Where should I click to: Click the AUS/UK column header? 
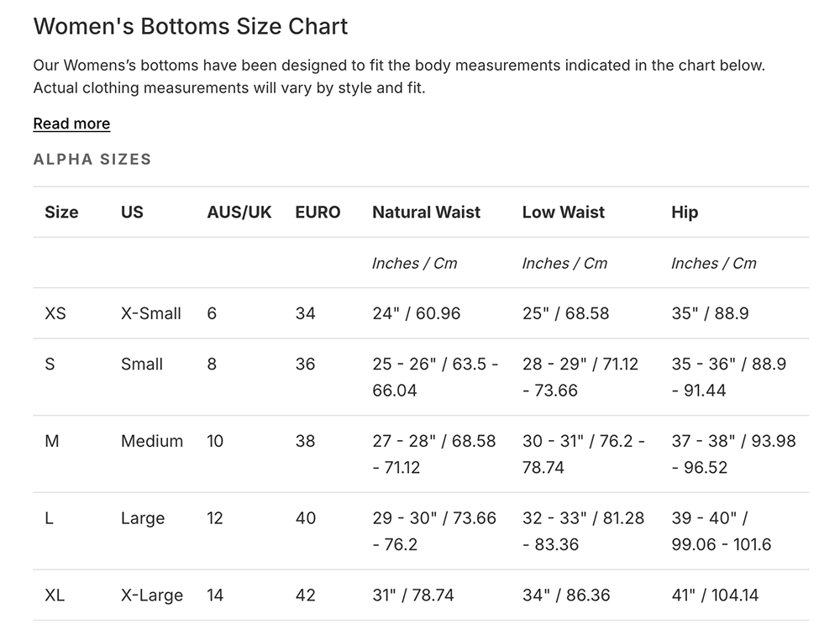(239, 213)
